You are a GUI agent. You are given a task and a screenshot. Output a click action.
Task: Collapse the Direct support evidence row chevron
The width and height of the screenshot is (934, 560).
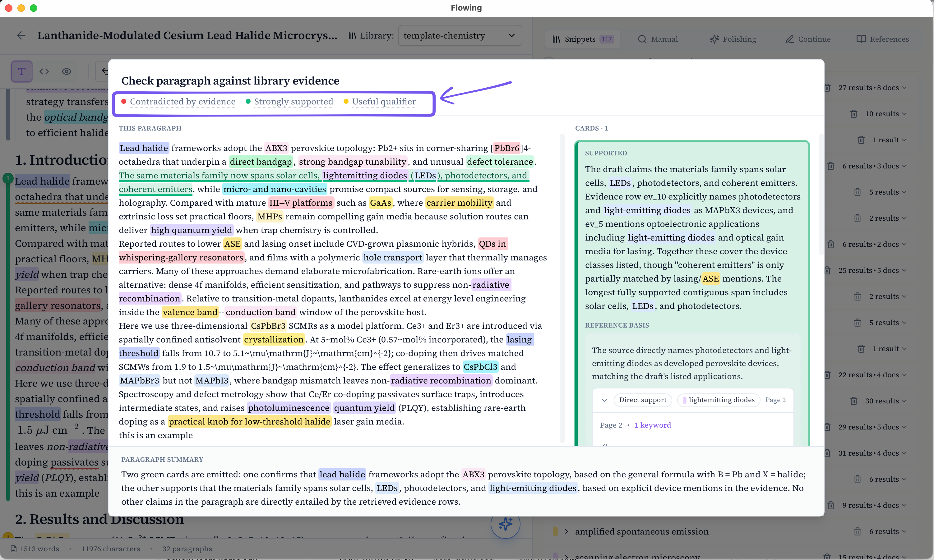click(x=604, y=400)
